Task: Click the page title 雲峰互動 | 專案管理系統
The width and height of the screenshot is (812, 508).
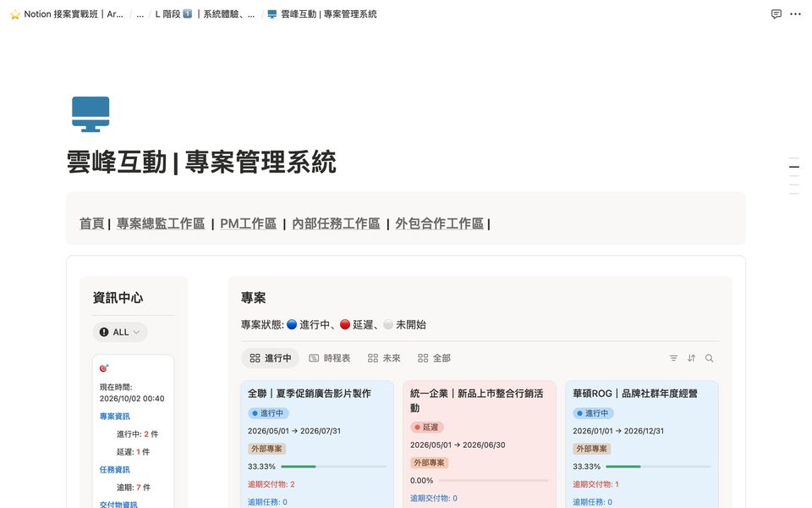Action: (201, 162)
